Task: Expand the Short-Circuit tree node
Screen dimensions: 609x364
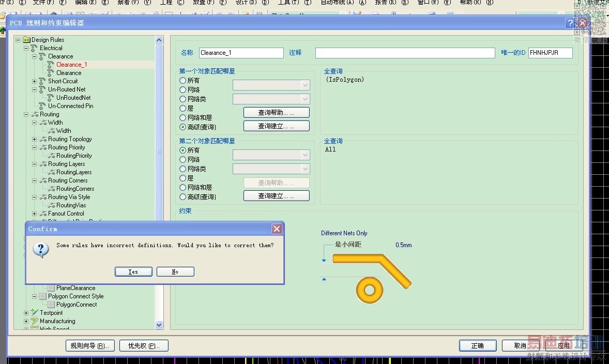Action: pos(34,81)
